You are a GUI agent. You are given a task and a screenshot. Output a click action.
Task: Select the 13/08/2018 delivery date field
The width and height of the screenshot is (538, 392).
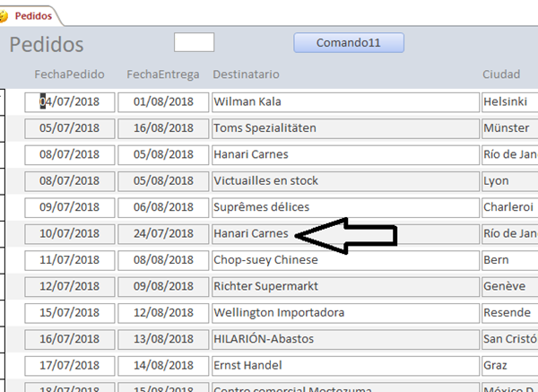[x=163, y=340]
